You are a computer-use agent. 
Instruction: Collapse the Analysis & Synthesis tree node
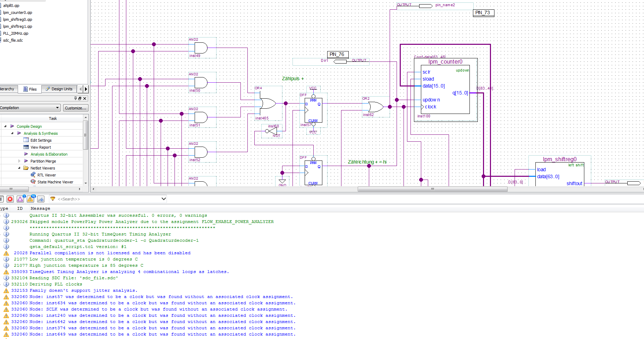tap(12, 133)
